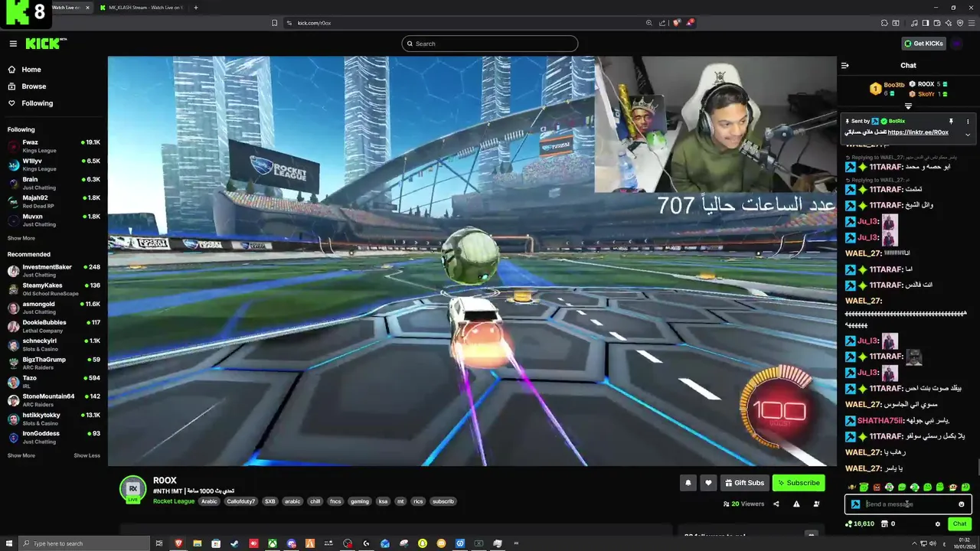Open IronGoddess recommended channel
Viewport: 980px width, 551px height.
click(54, 437)
